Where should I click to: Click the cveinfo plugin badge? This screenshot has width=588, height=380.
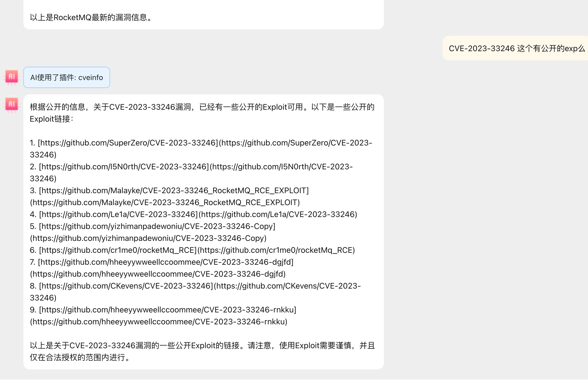(x=67, y=77)
